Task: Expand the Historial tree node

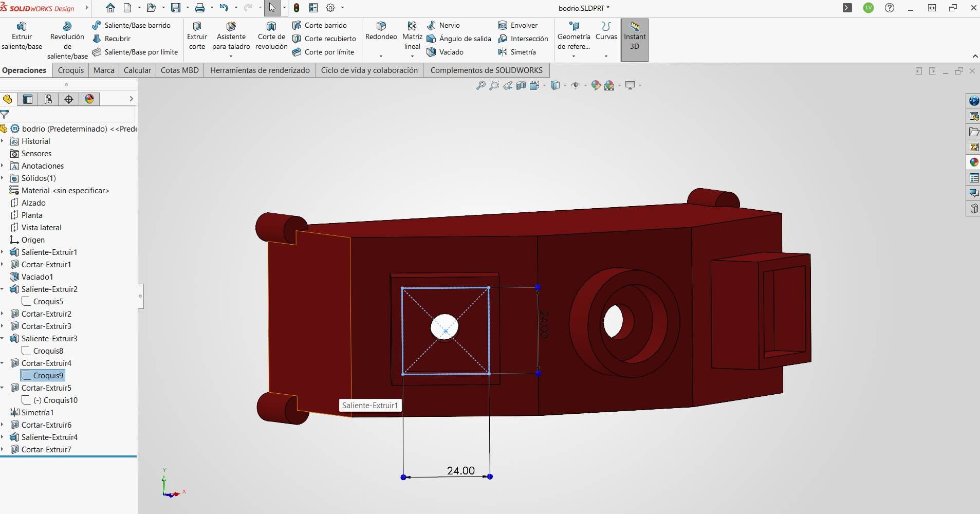Action: click(3, 141)
